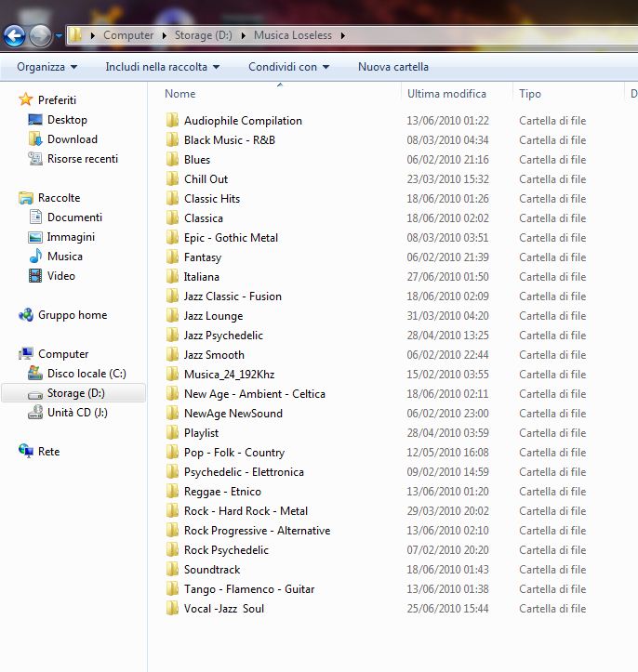The height and width of the screenshot is (672, 638).
Task: Click date 25/06/2010 15:44 of Vocal -Jazz Soul
Action: (447, 609)
